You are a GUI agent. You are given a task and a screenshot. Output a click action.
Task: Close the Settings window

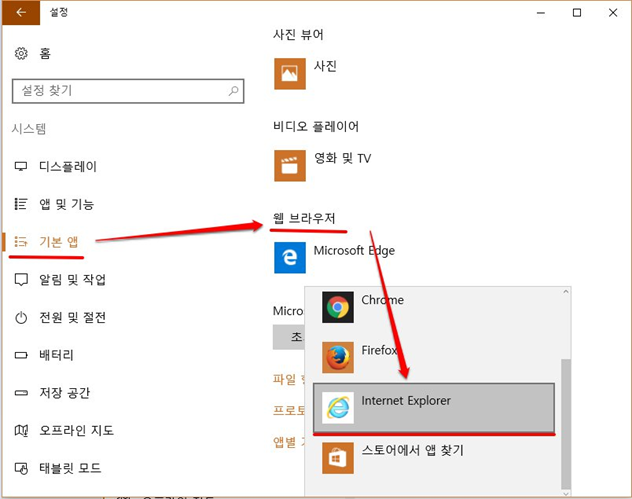click(x=613, y=12)
